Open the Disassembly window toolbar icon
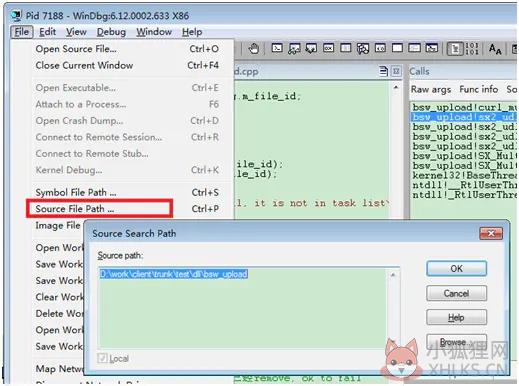The height and width of the screenshot is (386, 519). 380,49
